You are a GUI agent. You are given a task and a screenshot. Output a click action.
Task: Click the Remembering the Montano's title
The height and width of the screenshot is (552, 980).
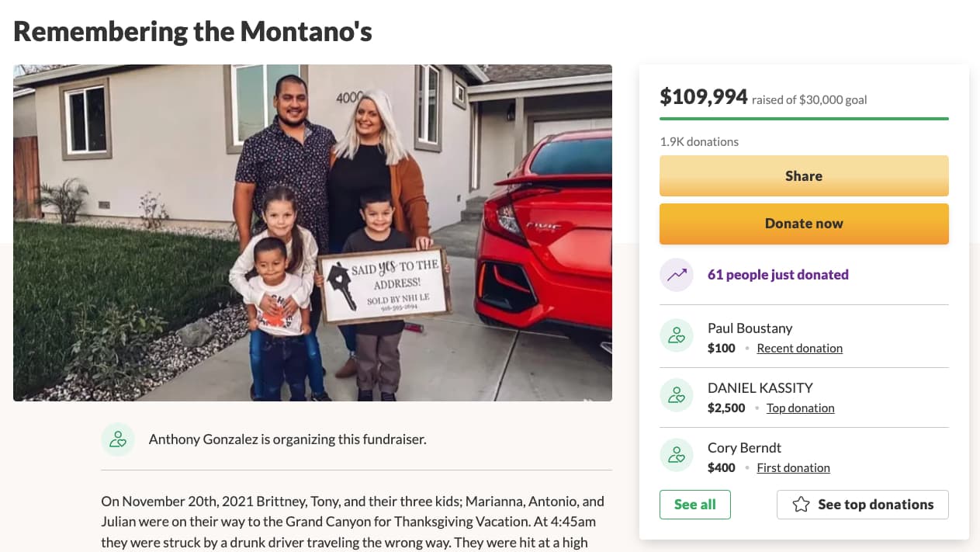192,31
